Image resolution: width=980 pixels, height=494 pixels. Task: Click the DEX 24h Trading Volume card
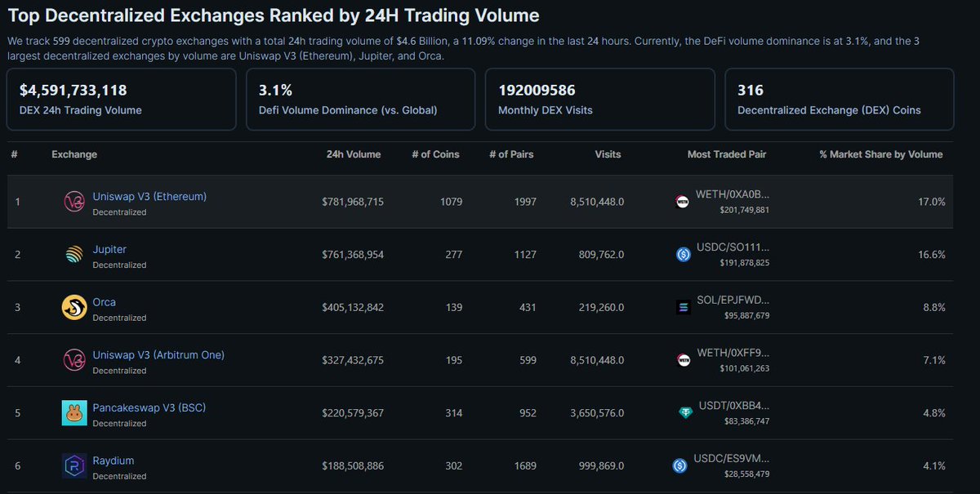point(121,99)
